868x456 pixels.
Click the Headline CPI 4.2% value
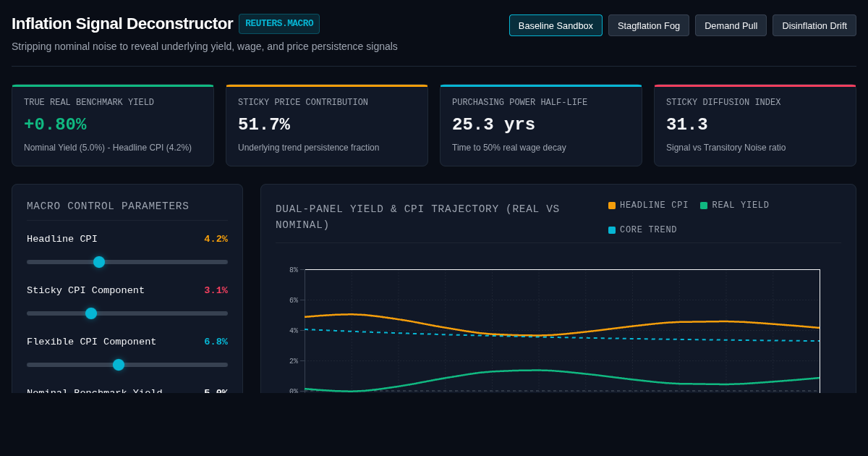(x=216, y=240)
